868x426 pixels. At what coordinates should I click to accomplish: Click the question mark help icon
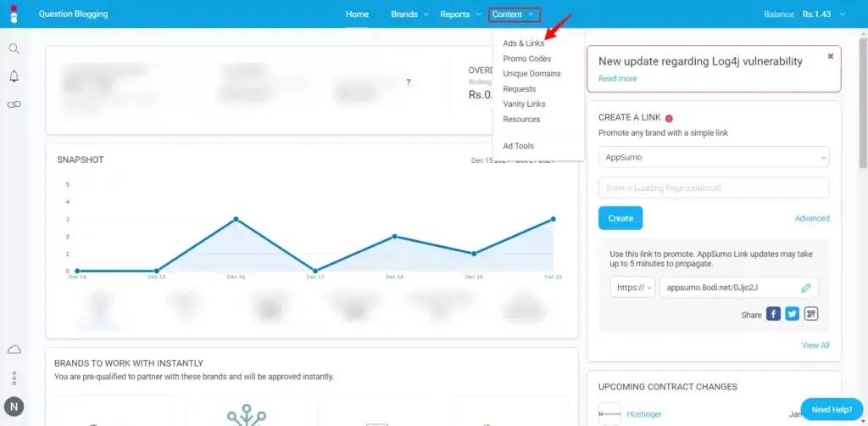tap(408, 82)
